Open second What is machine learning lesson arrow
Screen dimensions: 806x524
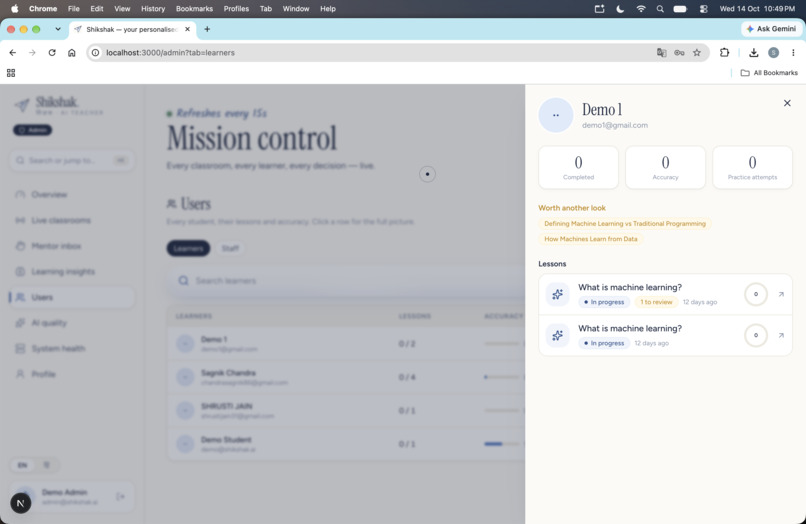781,335
